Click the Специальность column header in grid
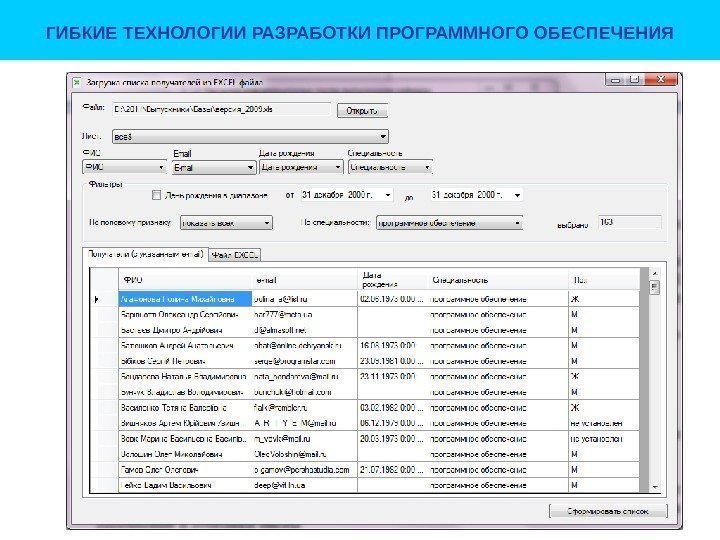Image resolution: width=720 pixels, height=540 pixels. click(498, 280)
